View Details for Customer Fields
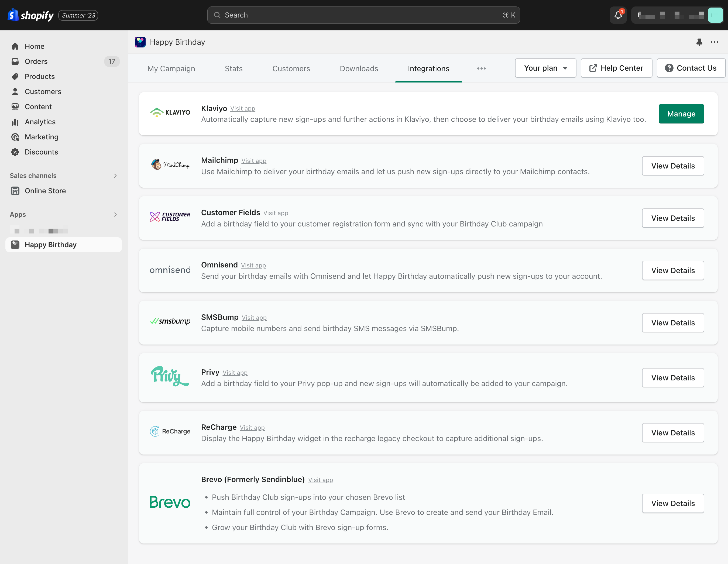Screen dimensions: 728x564 point(673,218)
